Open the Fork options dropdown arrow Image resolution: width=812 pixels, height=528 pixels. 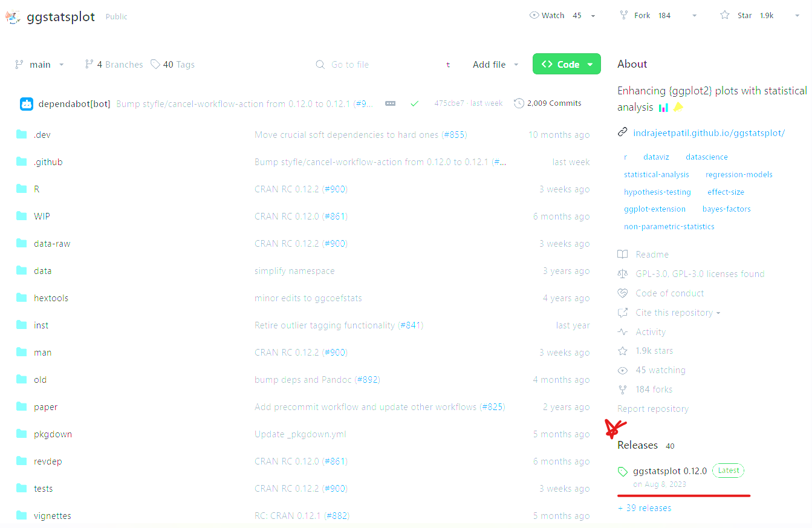[x=694, y=16]
